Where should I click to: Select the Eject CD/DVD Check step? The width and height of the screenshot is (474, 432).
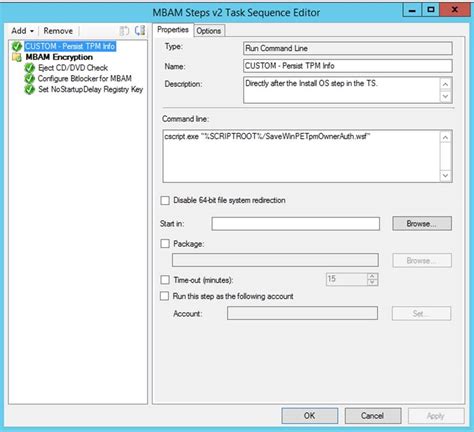point(73,68)
